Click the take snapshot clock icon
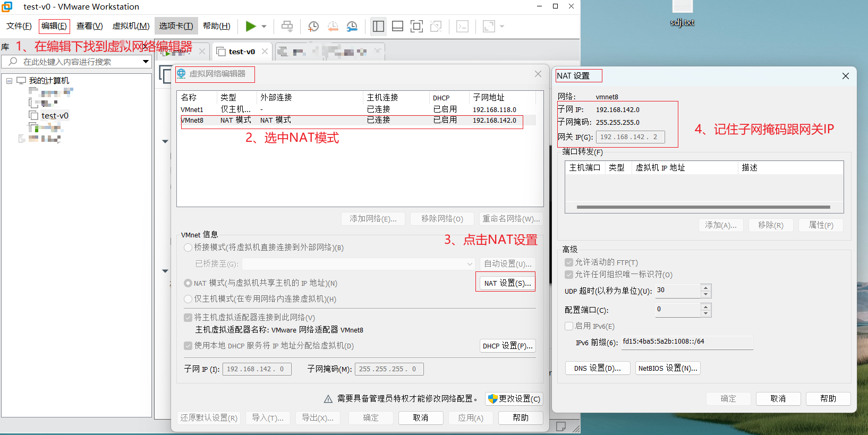This screenshot has width=868, height=435. (313, 26)
